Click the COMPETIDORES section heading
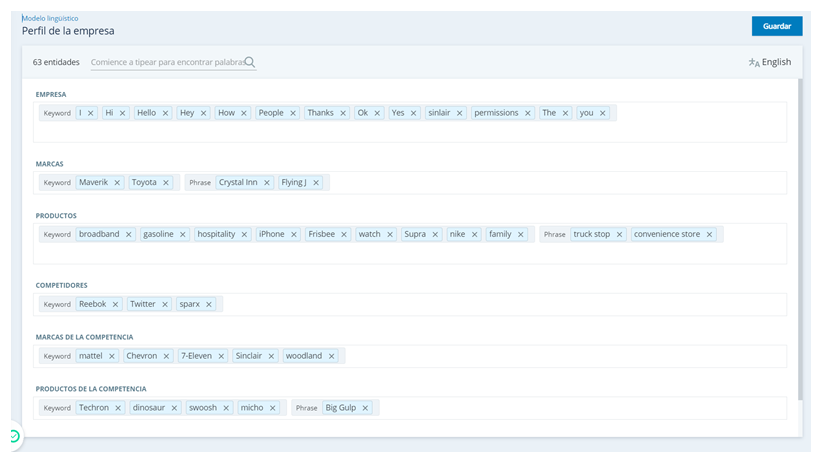Image resolution: width=816 pixels, height=458 pixels. (61, 285)
